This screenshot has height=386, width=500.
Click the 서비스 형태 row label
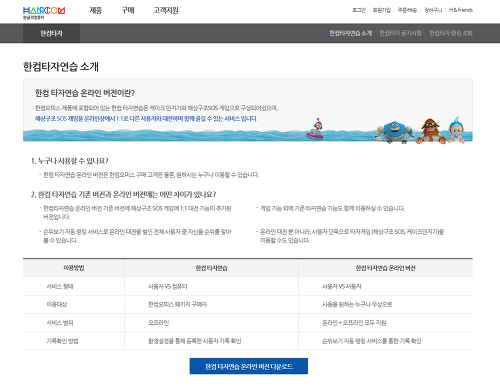(60, 286)
